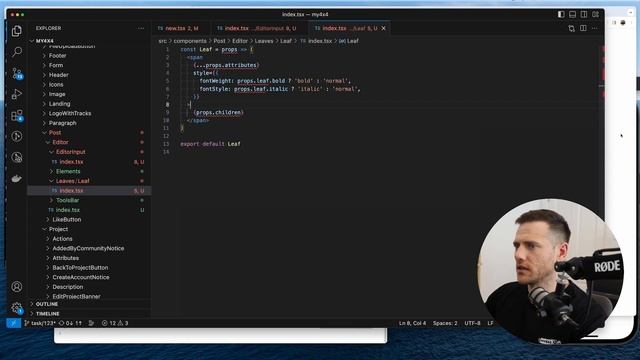Open the Extensions view in activity bar
The width and height of the screenshot is (640, 360).
17,116
